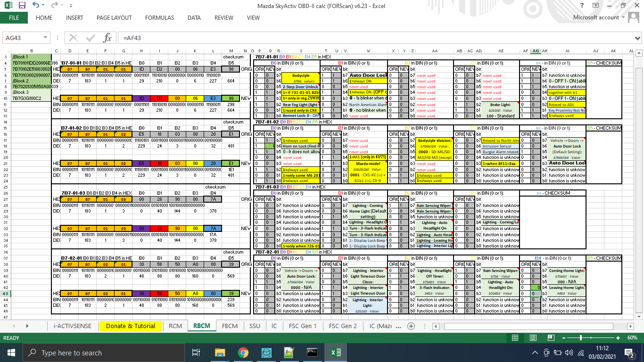Click the zoom slider handle
The width and height of the screenshot is (644, 362).
581,338
